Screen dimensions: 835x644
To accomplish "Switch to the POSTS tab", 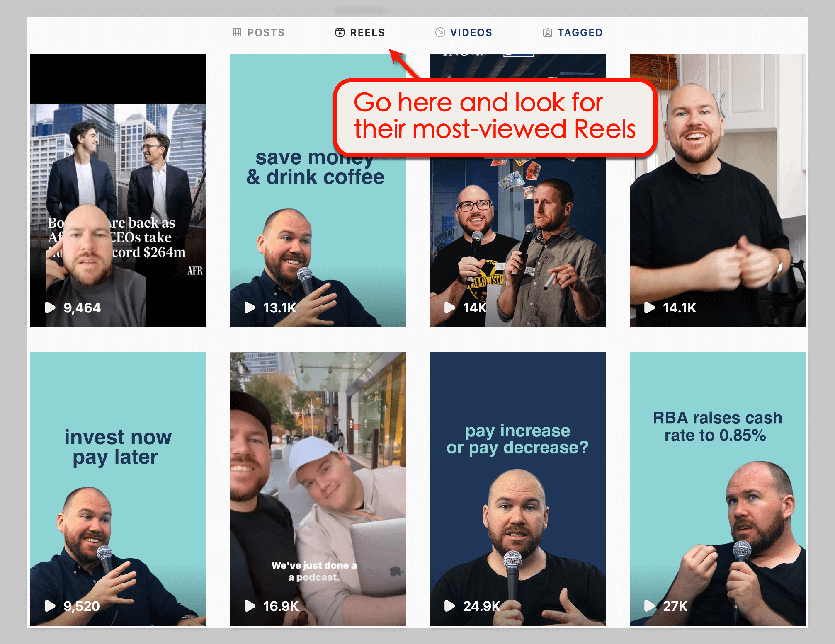I will pos(265,32).
